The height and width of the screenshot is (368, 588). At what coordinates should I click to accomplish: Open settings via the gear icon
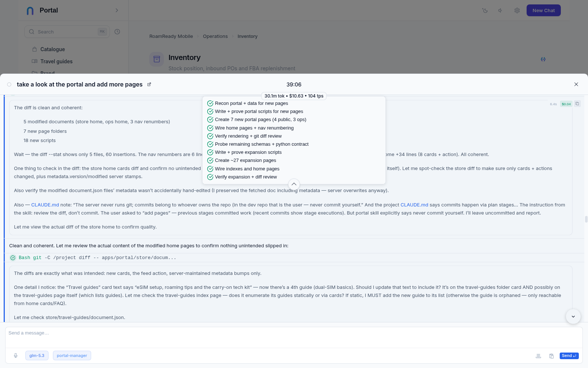pyautogui.click(x=517, y=10)
